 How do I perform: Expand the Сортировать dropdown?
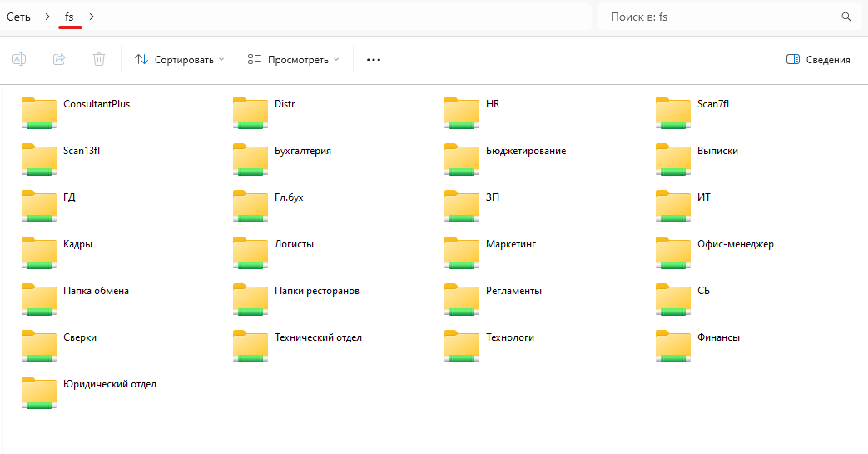(x=180, y=60)
